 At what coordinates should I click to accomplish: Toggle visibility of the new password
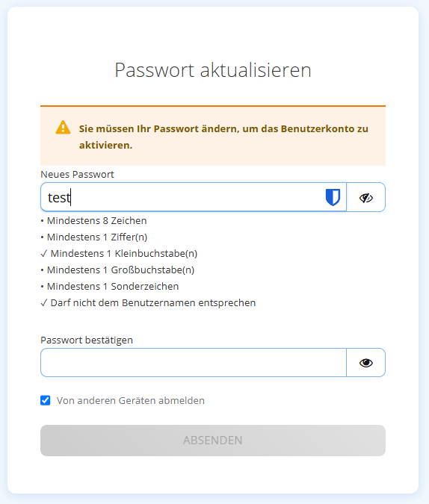tap(366, 197)
